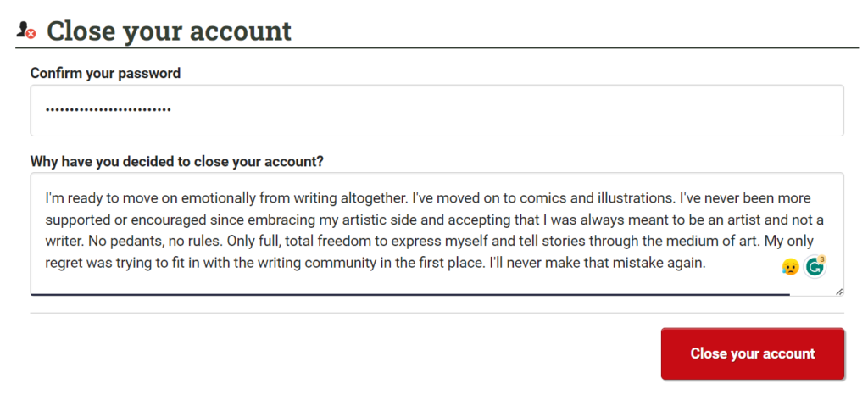
Task: Click the "Confirm your password" label
Action: 105,73
